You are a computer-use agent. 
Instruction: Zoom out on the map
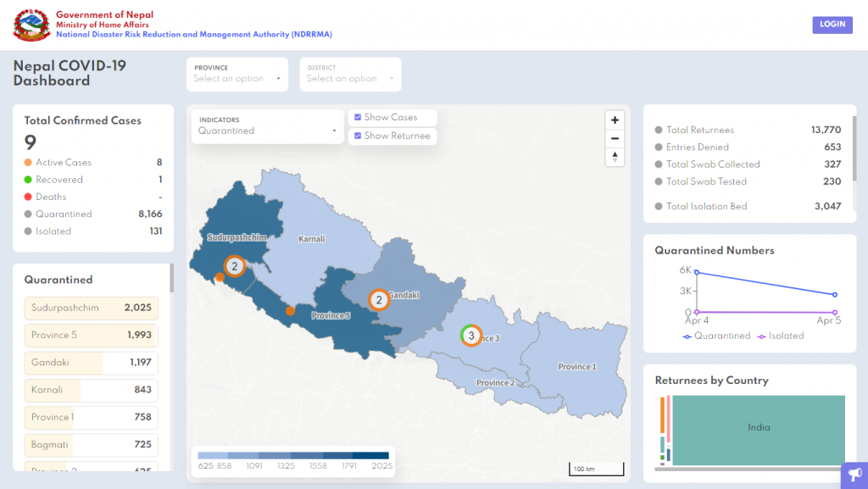point(615,138)
